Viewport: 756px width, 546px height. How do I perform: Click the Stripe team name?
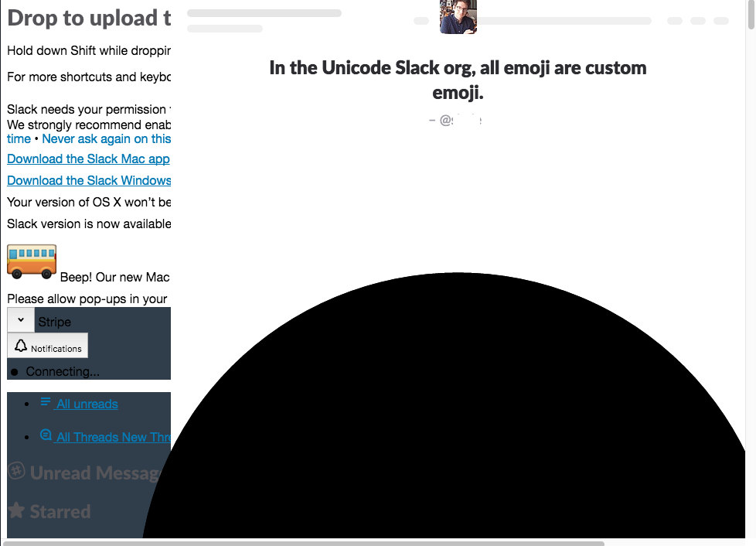point(54,322)
